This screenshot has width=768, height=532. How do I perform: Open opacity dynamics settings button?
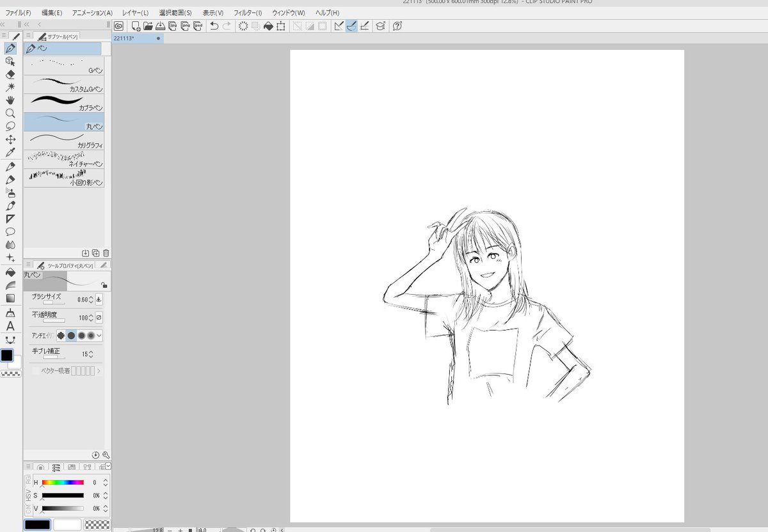coord(99,317)
